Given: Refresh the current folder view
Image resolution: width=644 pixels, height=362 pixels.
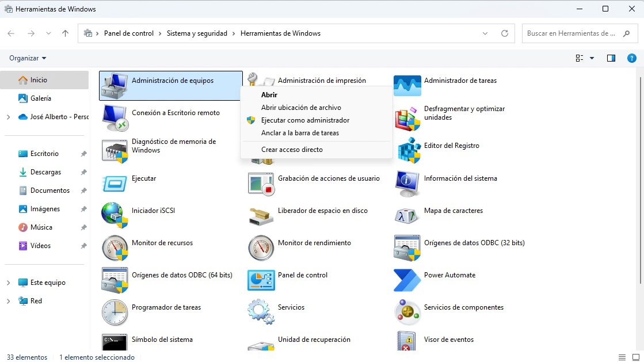Looking at the screenshot, I should [505, 34].
